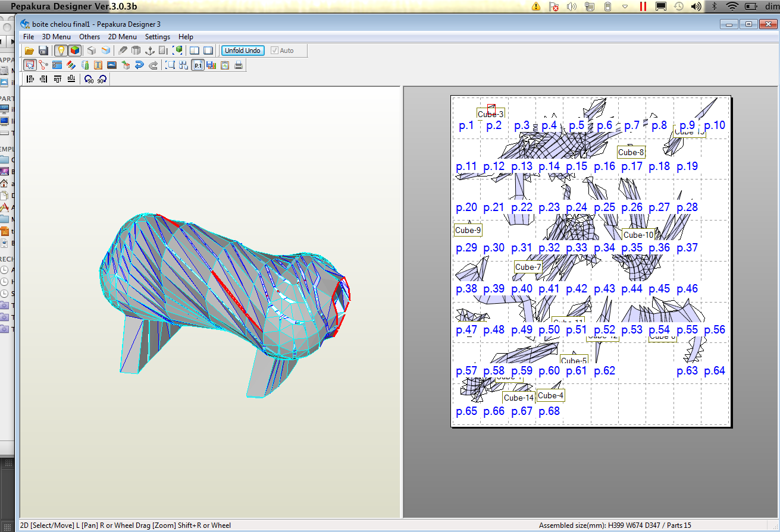
Task: Click the gray Redo arrow icon
Action: pyautogui.click(x=152, y=65)
